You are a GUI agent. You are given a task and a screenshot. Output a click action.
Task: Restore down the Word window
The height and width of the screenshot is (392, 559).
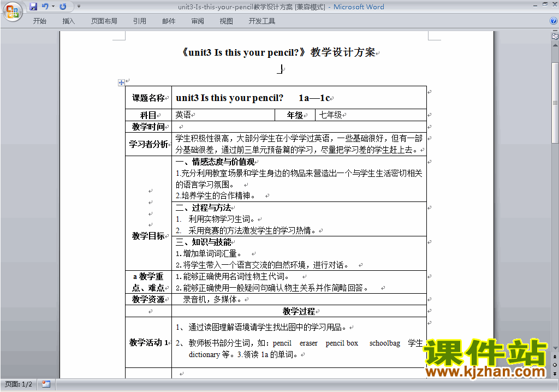[545, 4]
